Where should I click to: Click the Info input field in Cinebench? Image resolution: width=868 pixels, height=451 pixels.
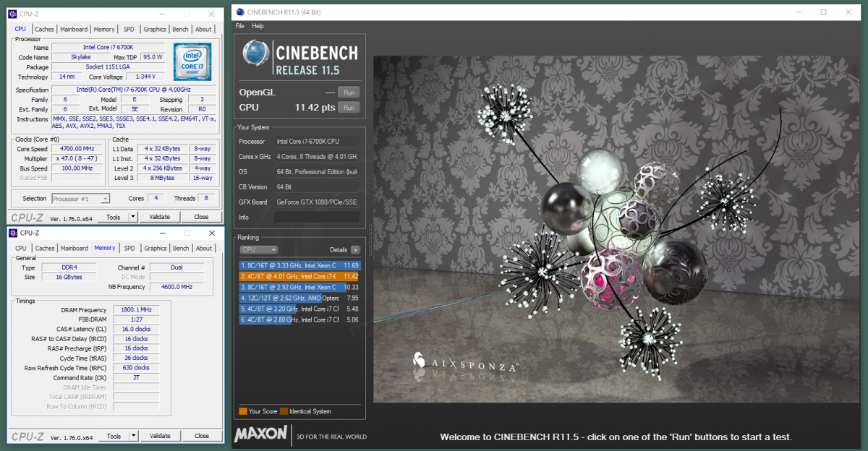coord(317,217)
